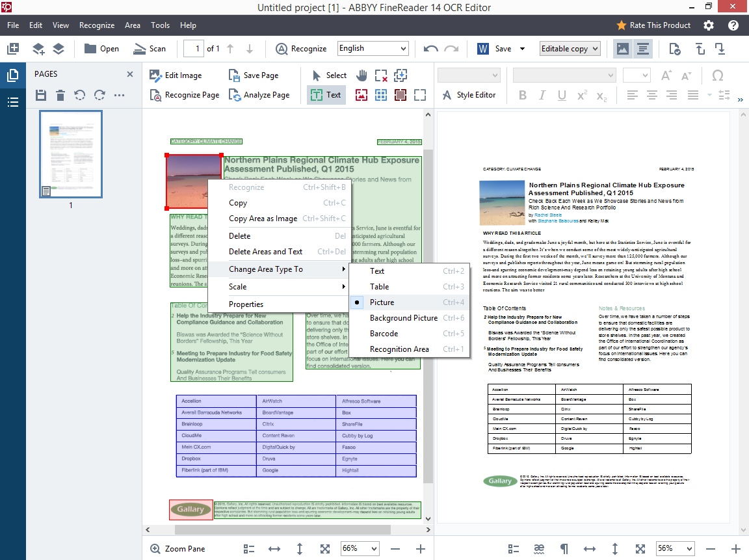
Task: Rotate page counterclockwise
Action: (x=80, y=95)
